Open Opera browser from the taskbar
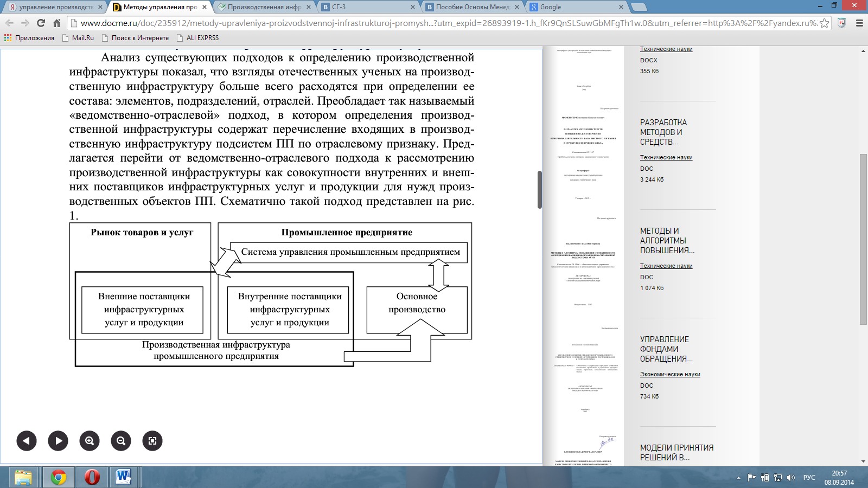Viewport: 868px width, 488px height. pos(92,477)
